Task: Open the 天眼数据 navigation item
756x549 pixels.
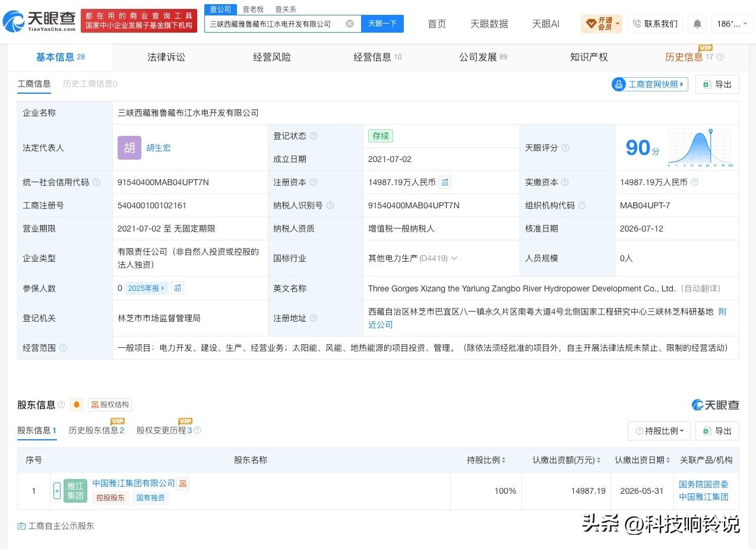Action: 489,24
